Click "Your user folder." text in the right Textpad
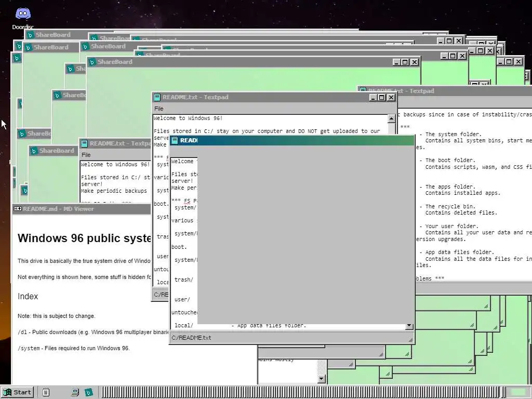 coord(452,226)
